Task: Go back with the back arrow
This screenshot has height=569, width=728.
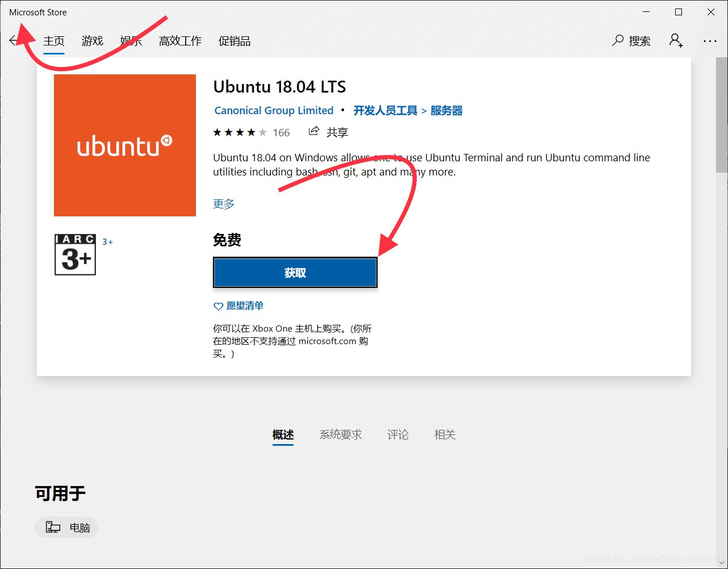Action: 13,41
